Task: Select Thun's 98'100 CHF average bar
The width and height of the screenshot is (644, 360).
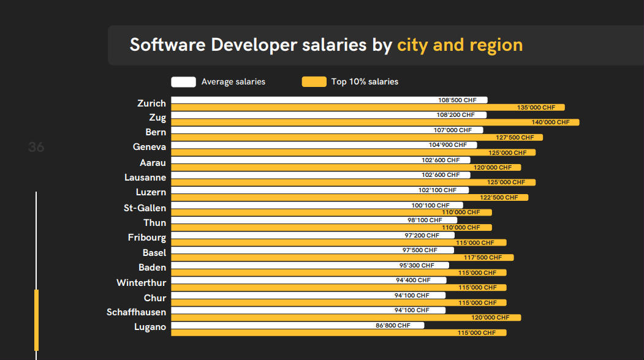Action: pyautogui.click(x=314, y=220)
